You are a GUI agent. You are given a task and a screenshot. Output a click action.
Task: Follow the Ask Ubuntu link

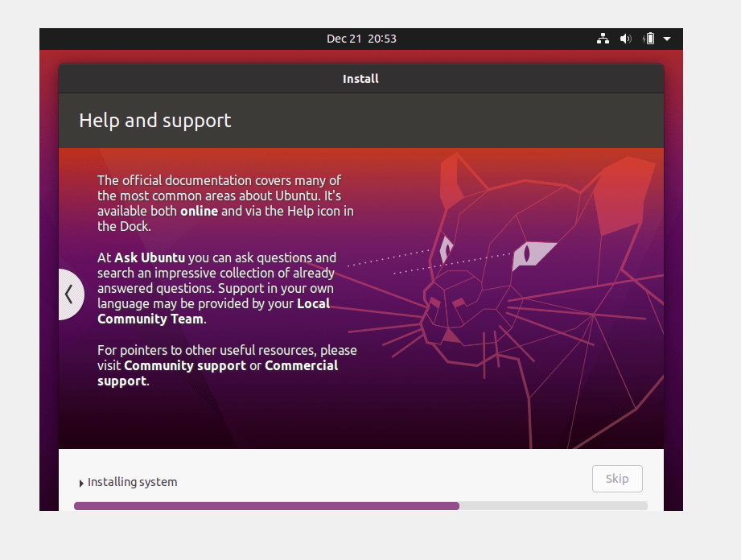(150, 257)
